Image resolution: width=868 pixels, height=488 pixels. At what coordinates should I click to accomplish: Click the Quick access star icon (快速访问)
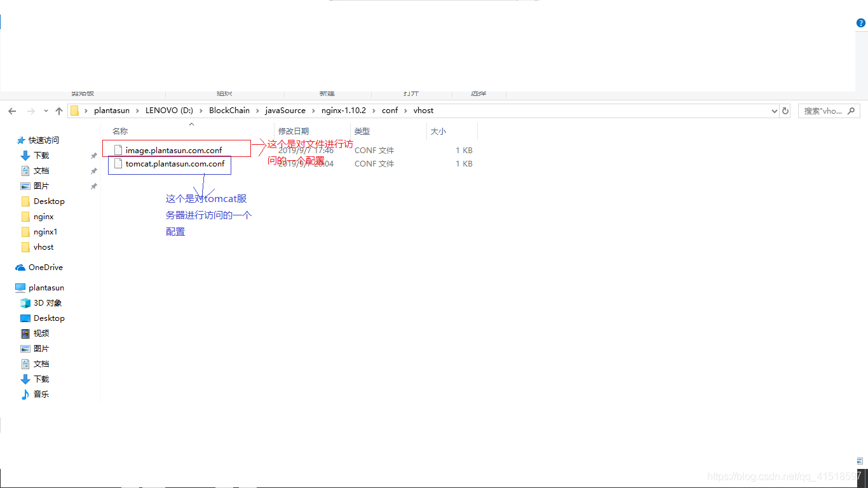click(x=21, y=140)
